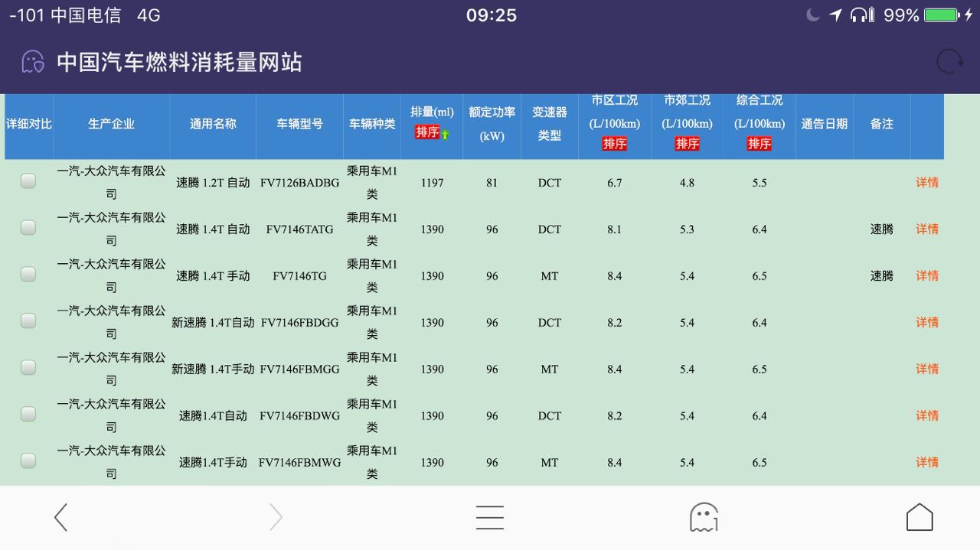Select the 6.7 urban consumption value
The image size is (980, 550).
click(x=614, y=183)
